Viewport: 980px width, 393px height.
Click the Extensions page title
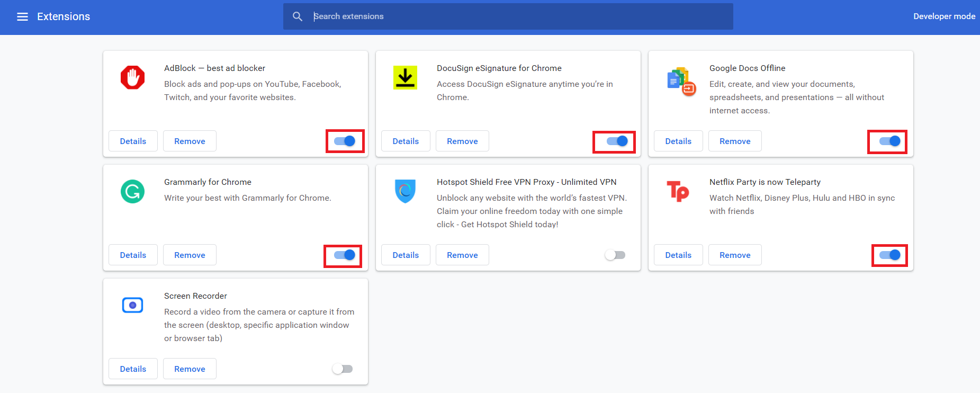click(64, 16)
